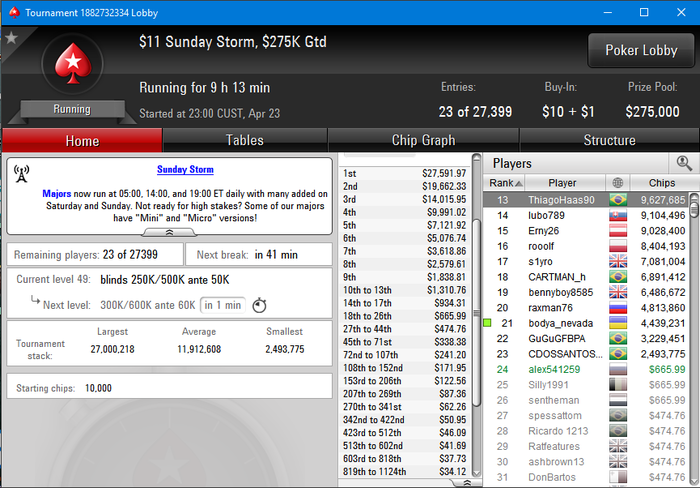
Task: Click Brazil flag for ThiagoHaas90
Action: coord(618,200)
